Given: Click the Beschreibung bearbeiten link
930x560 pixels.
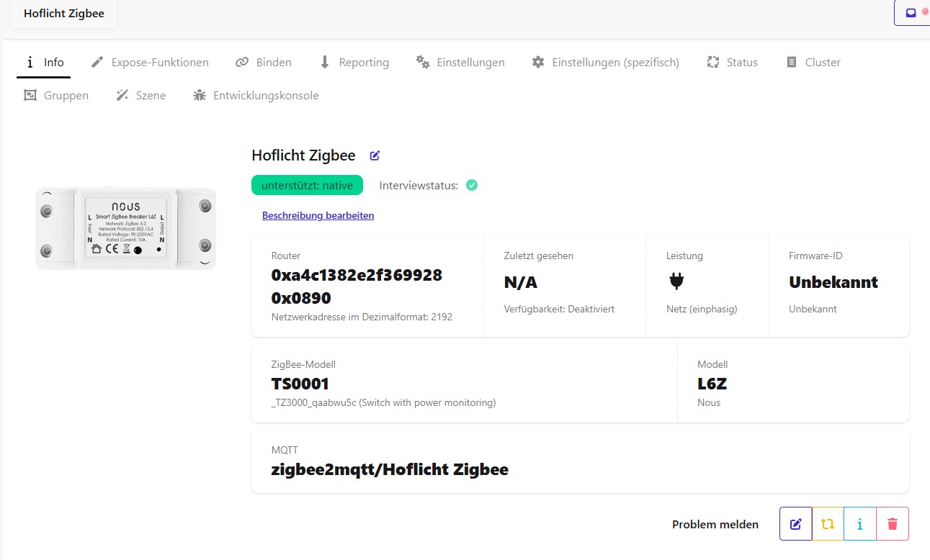Looking at the screenshot, I should (x=318, y=215).
